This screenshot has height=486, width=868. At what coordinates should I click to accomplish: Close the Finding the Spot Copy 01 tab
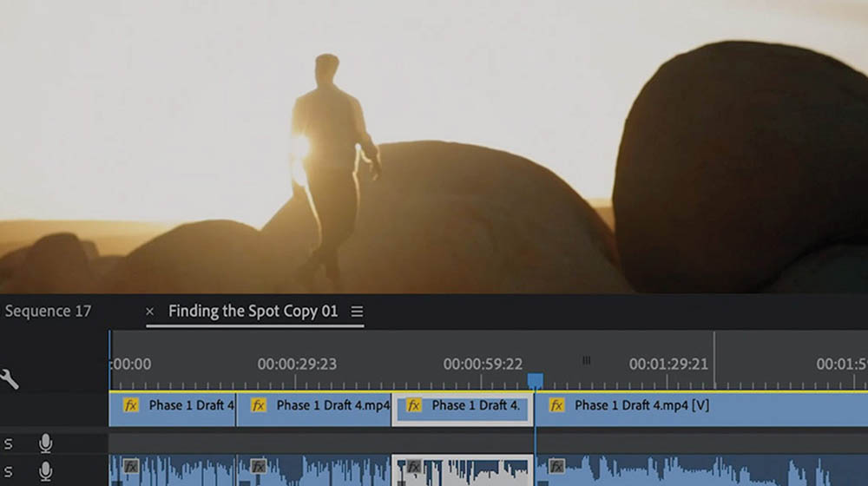(149, 312)
